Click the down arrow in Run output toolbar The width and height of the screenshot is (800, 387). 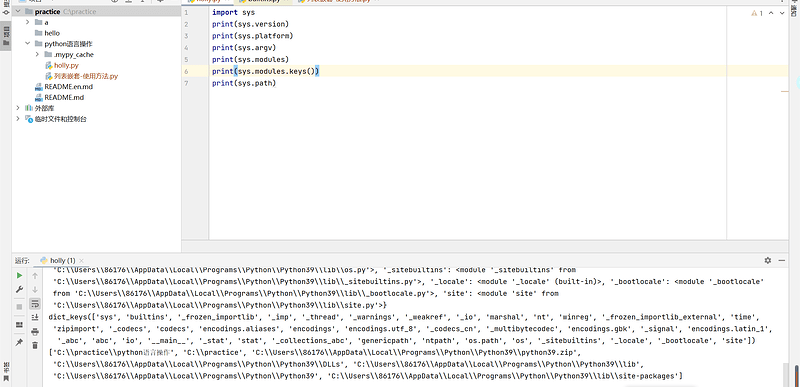click(x=35, y=290)
